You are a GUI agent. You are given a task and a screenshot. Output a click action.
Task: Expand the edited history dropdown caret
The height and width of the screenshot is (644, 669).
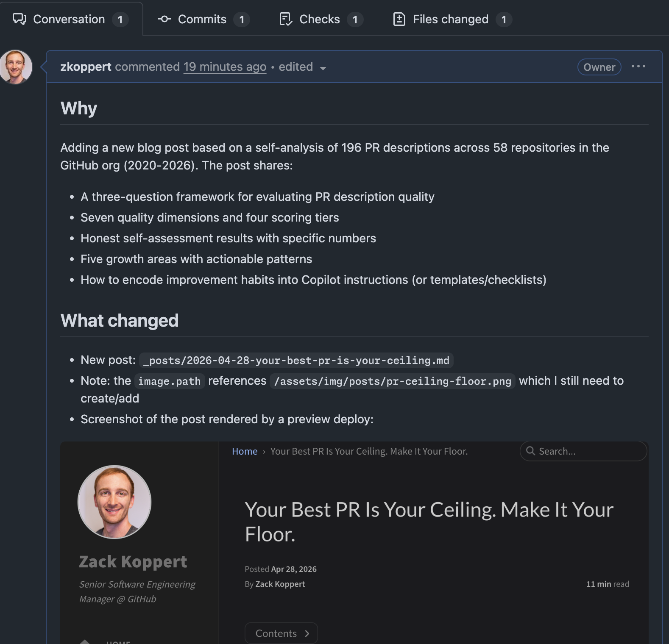(323, 68)
